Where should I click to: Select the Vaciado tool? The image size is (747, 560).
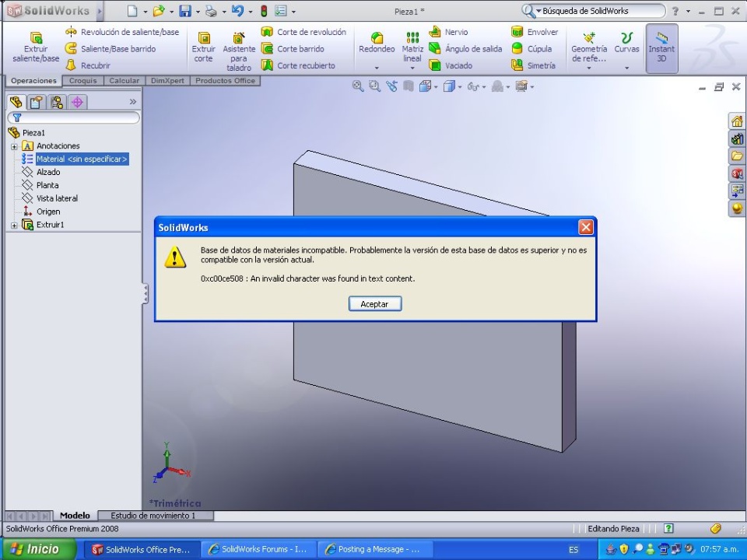pos(451,65)
